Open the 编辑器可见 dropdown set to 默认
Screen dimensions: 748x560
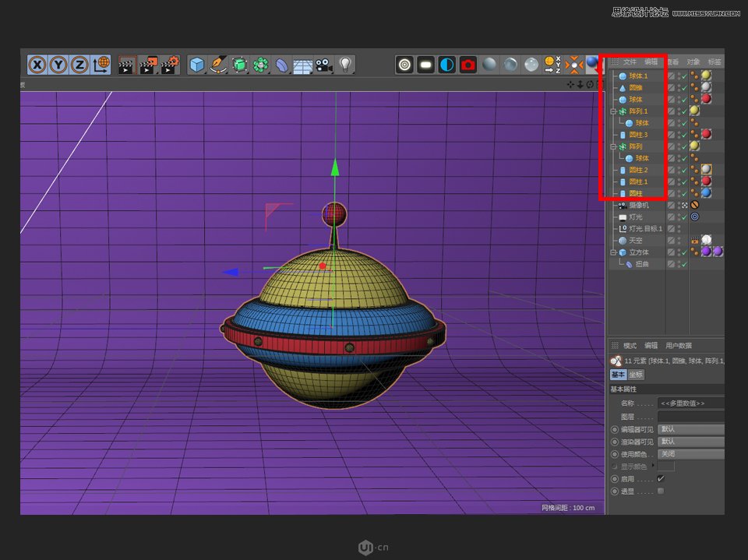[691, 428]
